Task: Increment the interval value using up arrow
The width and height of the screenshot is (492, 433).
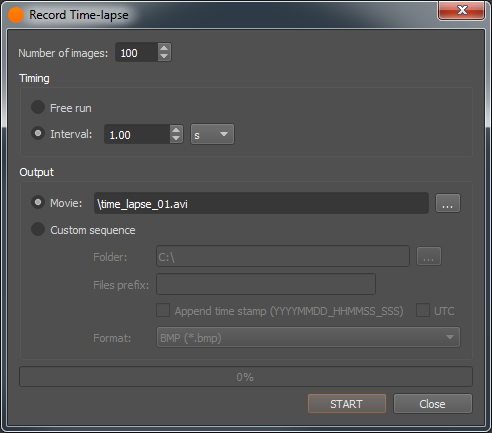Action: (x=176, y=130)
